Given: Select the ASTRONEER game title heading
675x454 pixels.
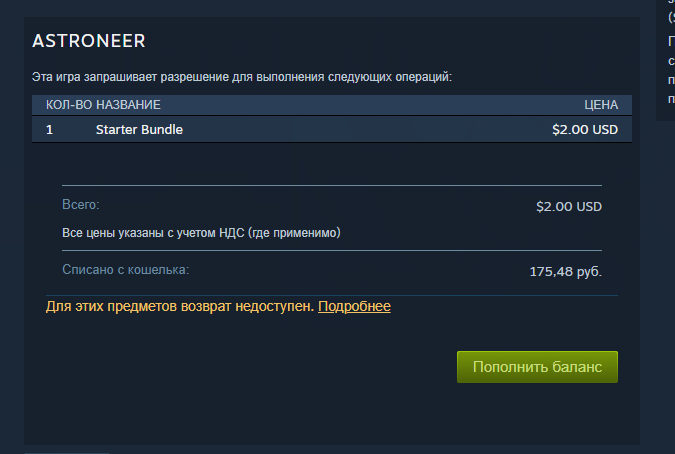Looking at the screenshot, I should 89,41.
